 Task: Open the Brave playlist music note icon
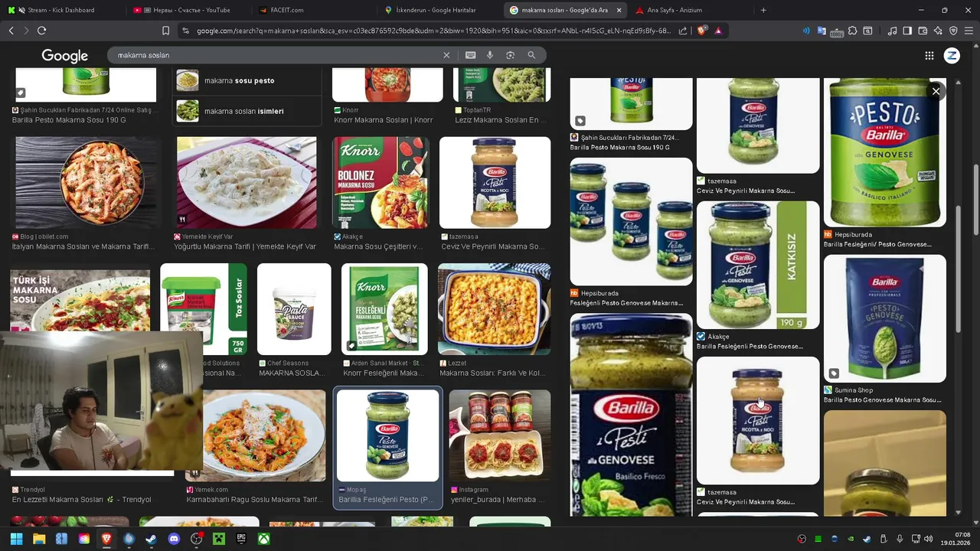pyautogui.click(x=892, y=31)
